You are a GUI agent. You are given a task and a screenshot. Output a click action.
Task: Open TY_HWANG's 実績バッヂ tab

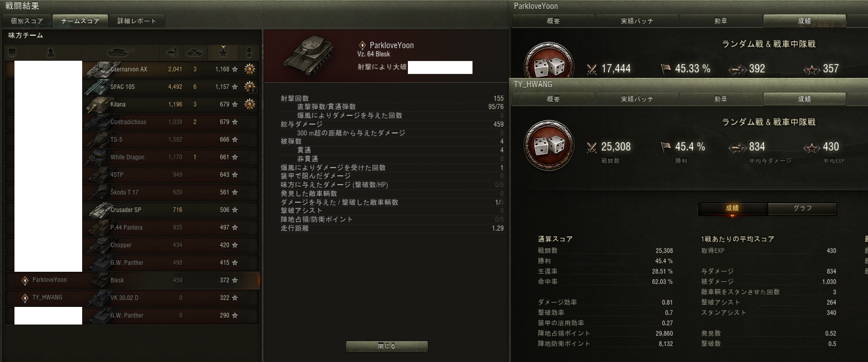pyautogui.click(x=637, y=99)
